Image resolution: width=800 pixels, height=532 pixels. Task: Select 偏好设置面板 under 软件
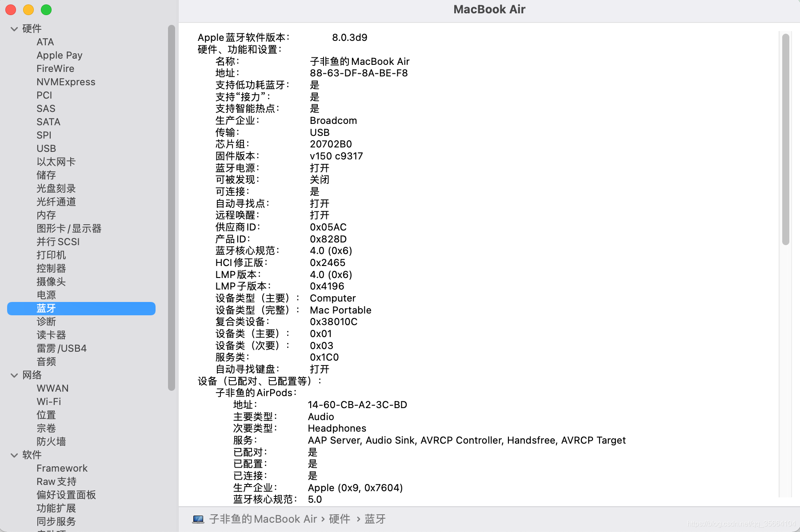pos(66,495)
